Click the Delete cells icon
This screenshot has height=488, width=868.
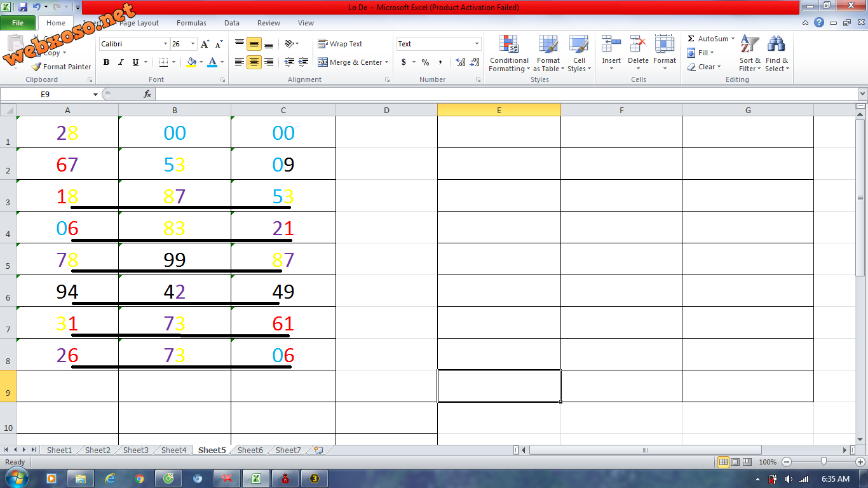(x=638, y=44)
